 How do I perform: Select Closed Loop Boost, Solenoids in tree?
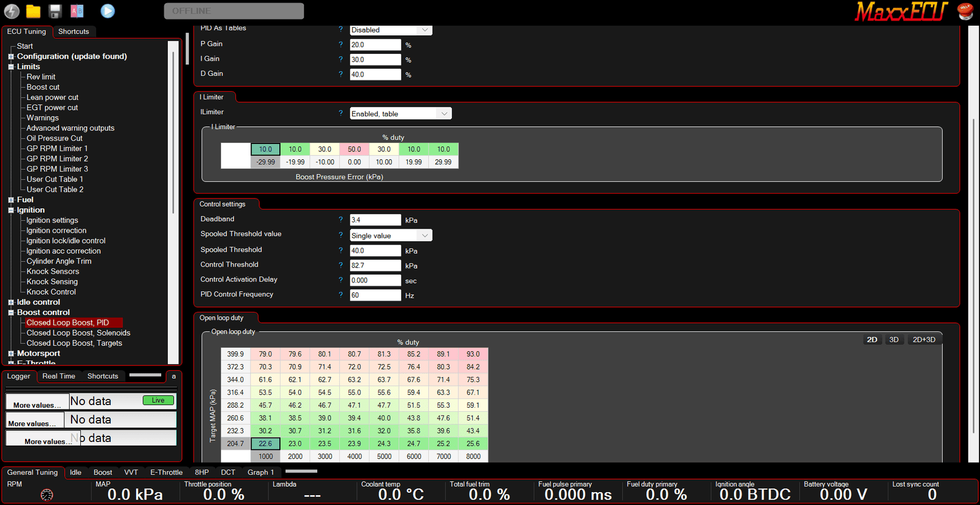tap(78, 333)
